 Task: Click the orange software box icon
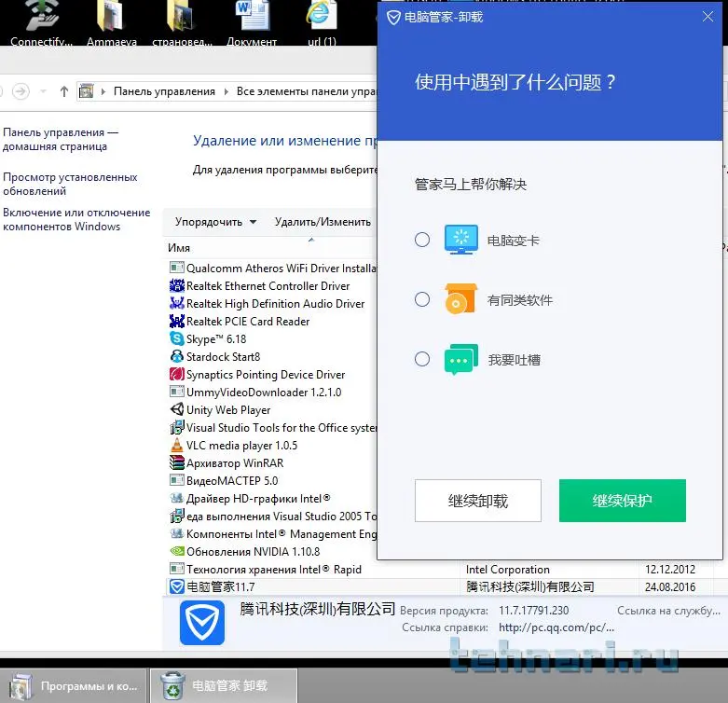click(x=461, y=299)
